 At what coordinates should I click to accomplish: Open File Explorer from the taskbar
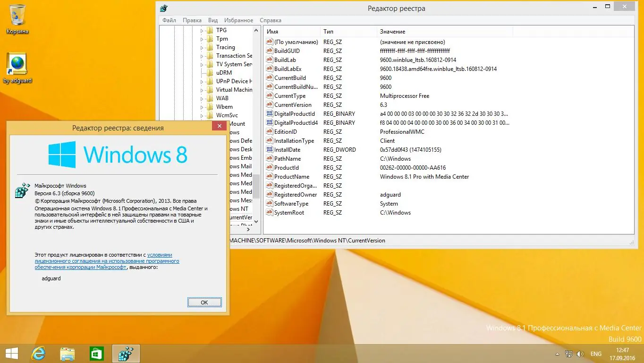click(67, 353)
